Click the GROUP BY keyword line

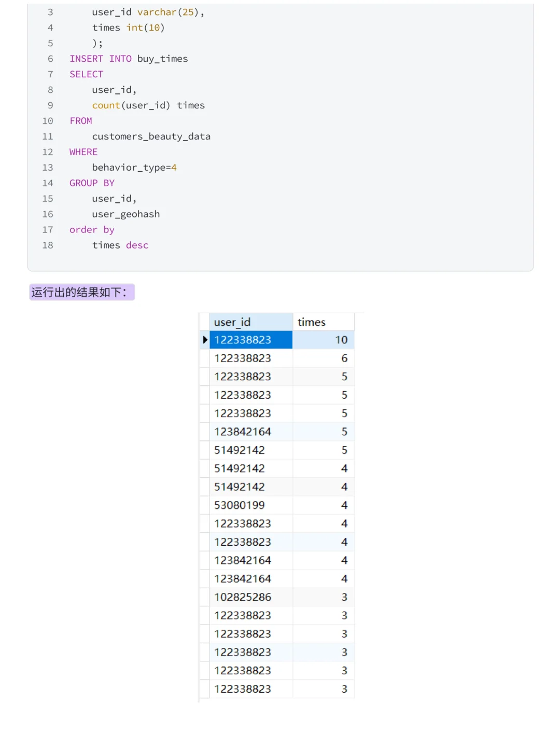tap(92, 183)
